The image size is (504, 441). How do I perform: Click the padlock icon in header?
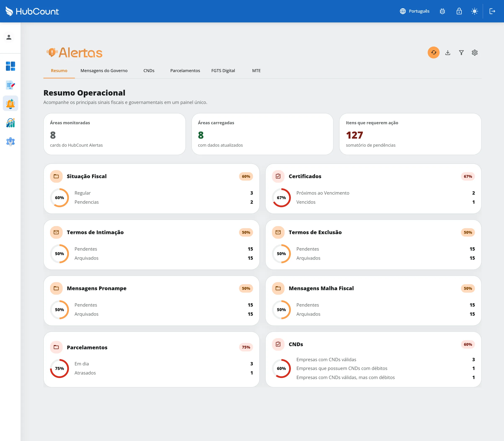tap(459, 11)
